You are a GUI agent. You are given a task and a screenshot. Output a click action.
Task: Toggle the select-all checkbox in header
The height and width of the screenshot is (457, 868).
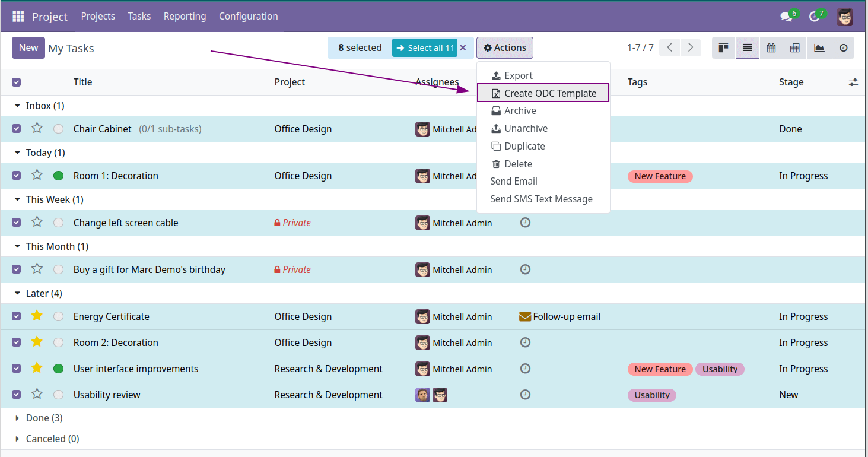pyautogui.click(x=16, y=82)
